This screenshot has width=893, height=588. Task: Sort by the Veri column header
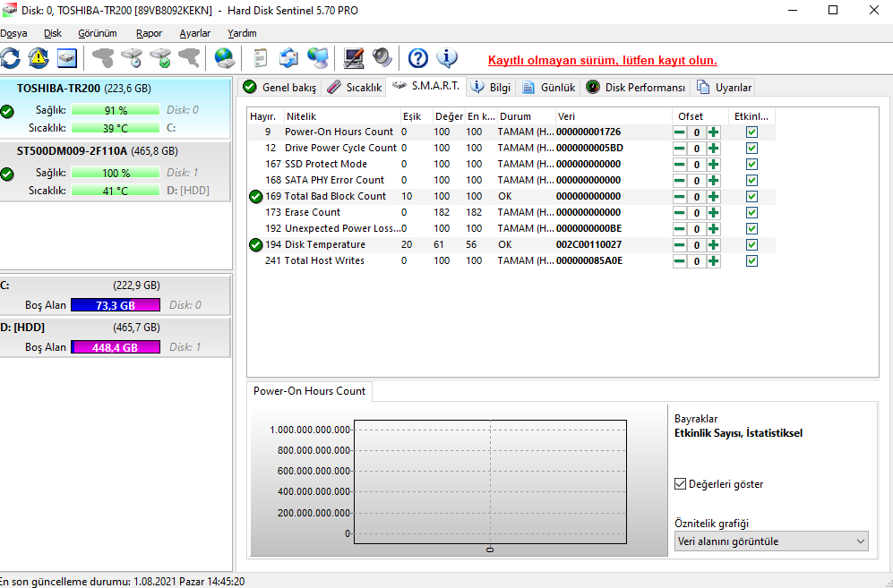pos(614,116)
